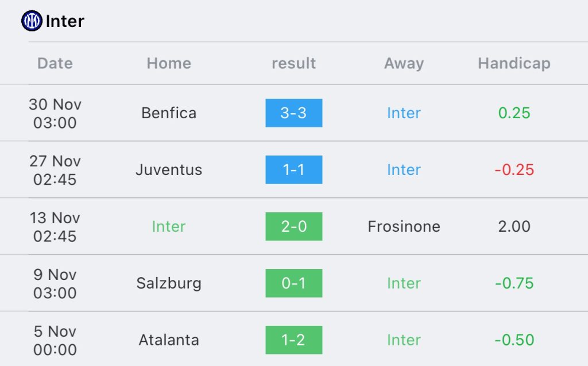This screenshot has width=588, height=366.
Task: Click the 0-1 Salzburg result badge
Action: (x=293, y=283)
